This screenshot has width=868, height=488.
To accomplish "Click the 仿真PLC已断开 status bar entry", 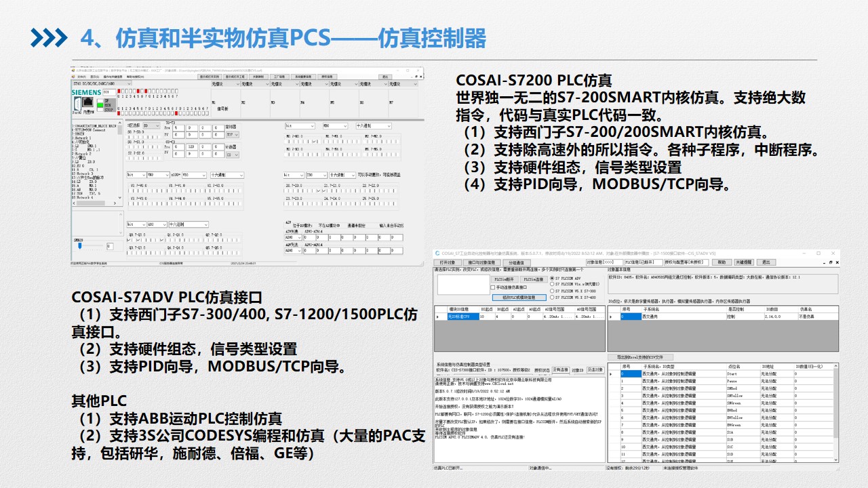I will click(x=448, y=468).
